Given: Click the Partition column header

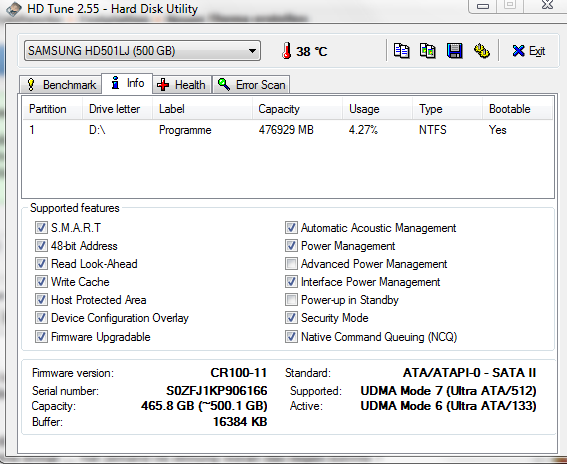Looking at the screenshot, I should click(53, 109).
